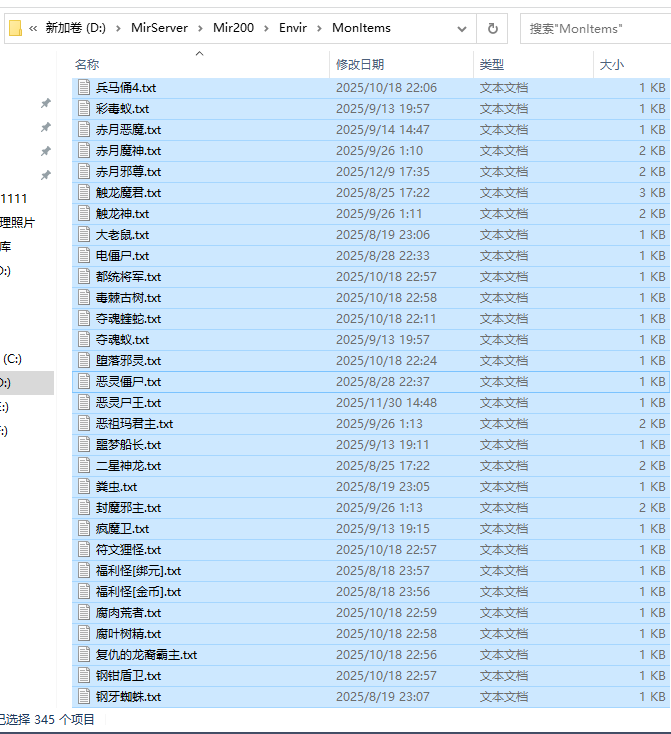Click the file icon of 大老鼠.txt
Image resolution: width=671 pixels, height=734 pixels.
(x=84, y=235)
